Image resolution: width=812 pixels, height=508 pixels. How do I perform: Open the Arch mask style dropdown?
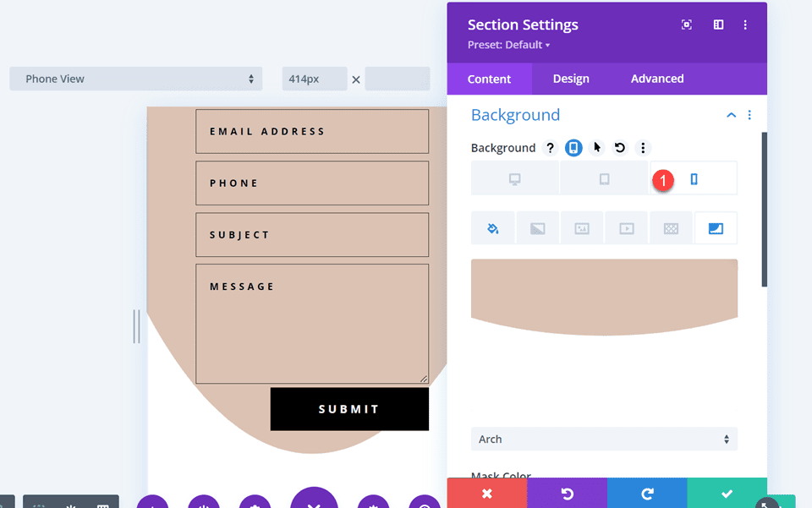tap(604, 439)
